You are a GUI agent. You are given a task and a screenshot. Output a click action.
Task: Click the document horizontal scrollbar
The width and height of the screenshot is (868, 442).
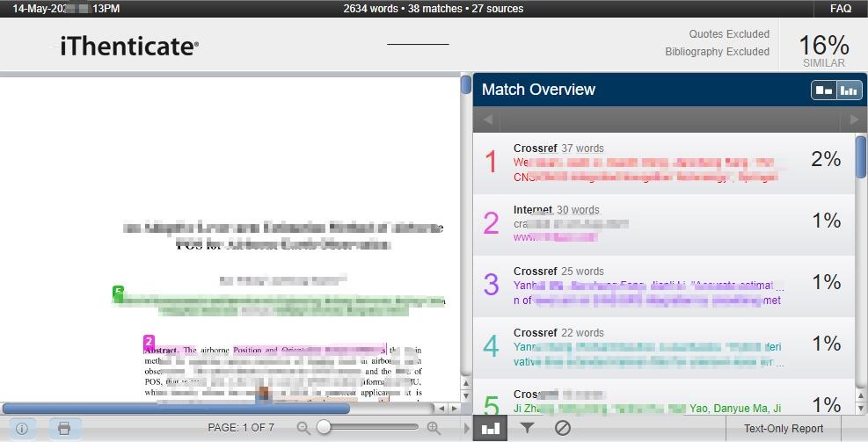point(176,408)
